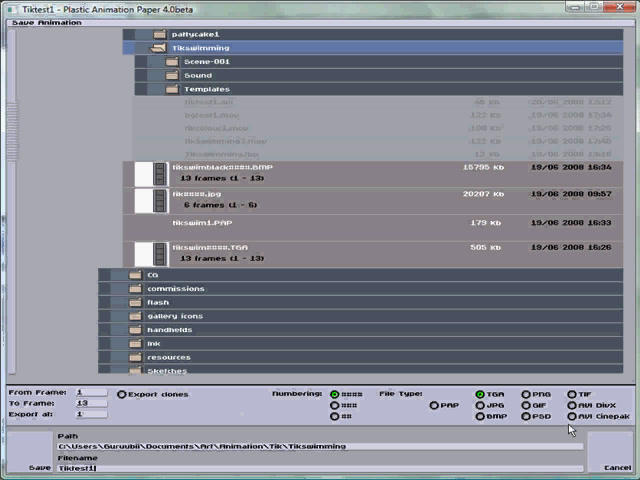Select the tikswim1.PAP file
Image resolution: width=640 pixels, height=480 pixels.
(x=373, y=227)
